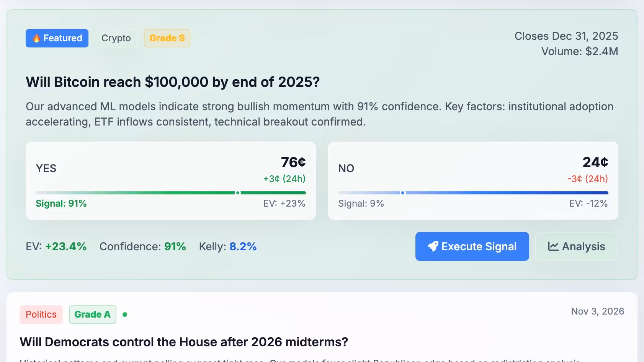The width and height of the screenshot is (644, 362).
Task: Click the 76¢ YES price
Action: tap(293, 163)
